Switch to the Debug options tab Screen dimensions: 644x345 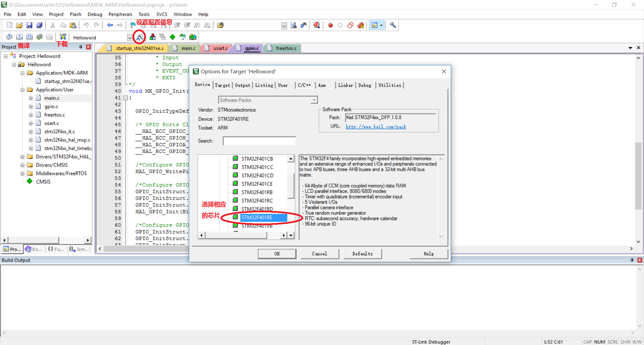click(365, 85)
